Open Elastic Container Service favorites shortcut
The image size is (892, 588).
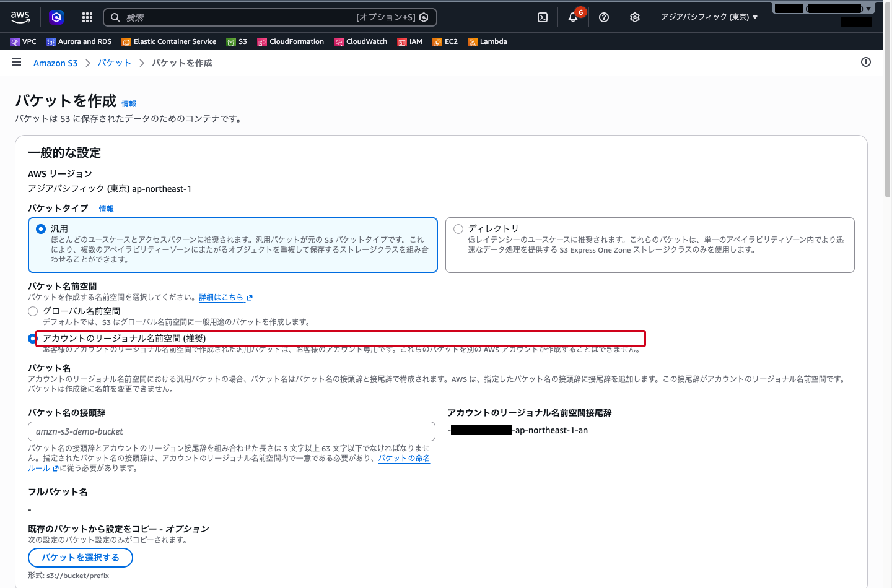169,41
